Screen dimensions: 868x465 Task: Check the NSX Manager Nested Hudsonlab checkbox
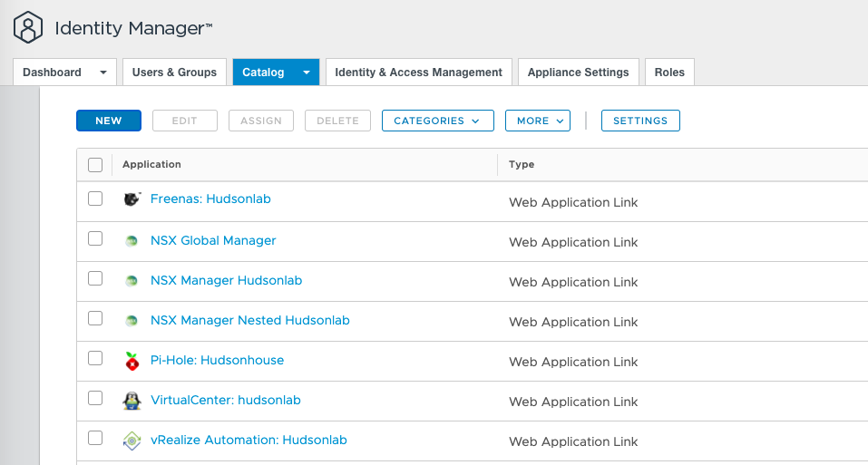pyautogui.click(x=95, y=318)
